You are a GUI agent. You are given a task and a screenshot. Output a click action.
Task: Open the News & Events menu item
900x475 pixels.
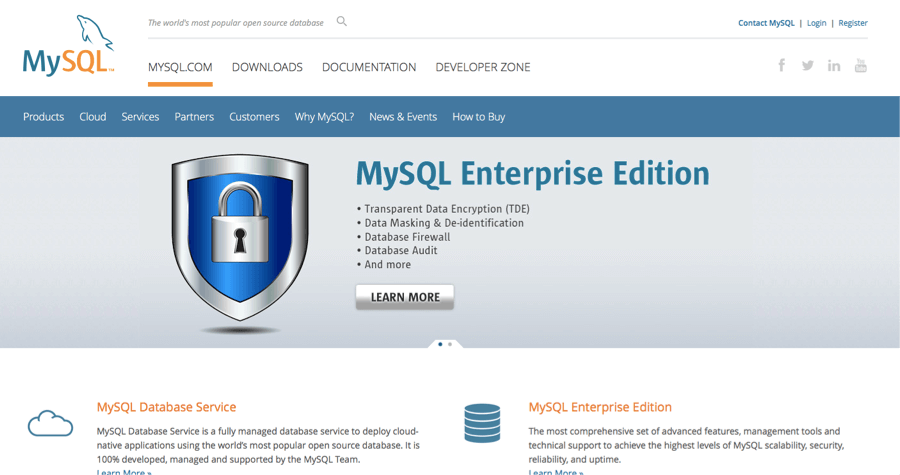tap(403, 117)
